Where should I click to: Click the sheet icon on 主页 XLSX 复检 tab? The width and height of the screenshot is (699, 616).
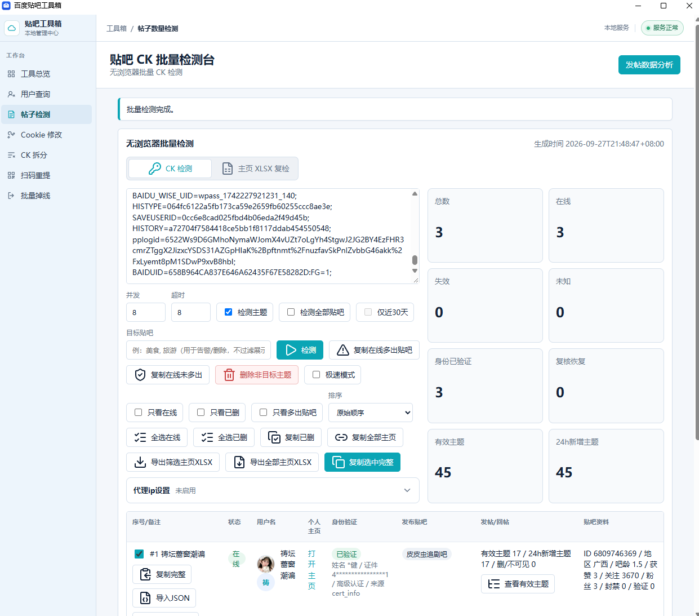(x=228, y=169)
